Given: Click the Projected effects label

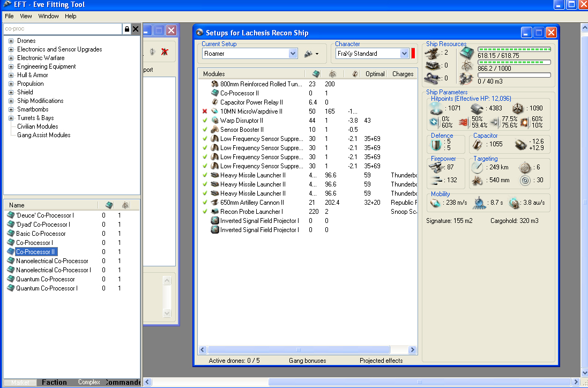Looking at the screenshot, I should (381, 361).
